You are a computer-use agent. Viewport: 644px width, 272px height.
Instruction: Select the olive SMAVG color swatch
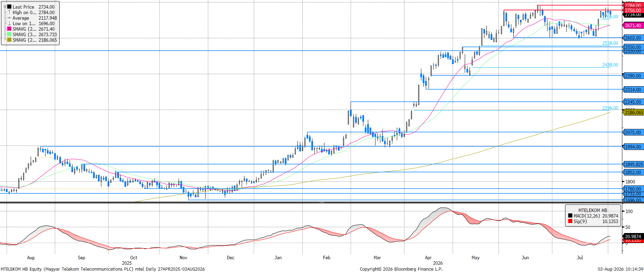click(x=9, y=40)
